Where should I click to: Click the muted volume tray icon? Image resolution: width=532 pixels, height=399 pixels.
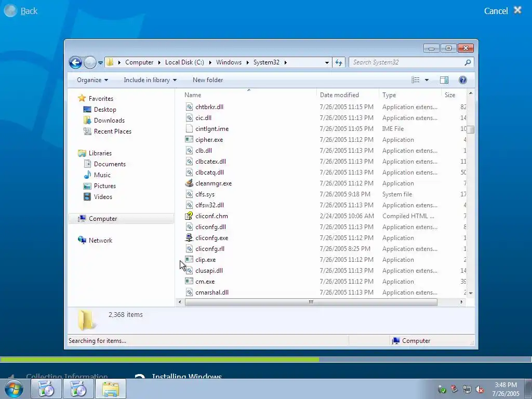click(x=479, y=389)
